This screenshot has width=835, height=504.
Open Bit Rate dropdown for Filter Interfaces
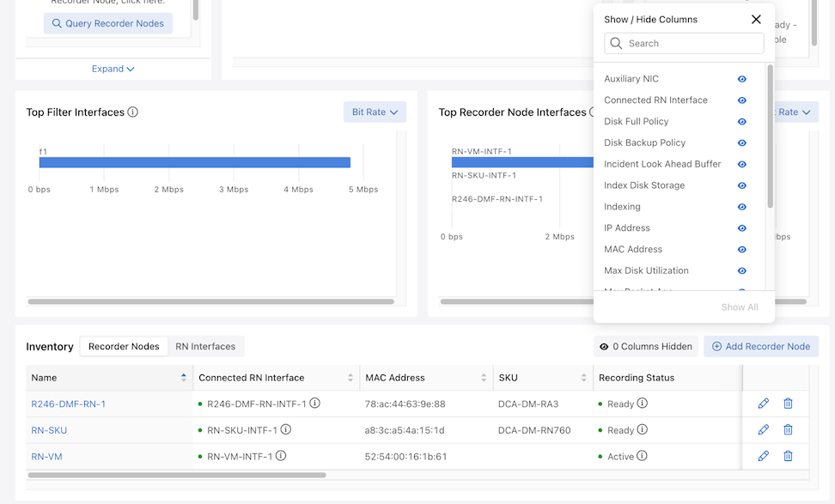click(x=375, y=112)
